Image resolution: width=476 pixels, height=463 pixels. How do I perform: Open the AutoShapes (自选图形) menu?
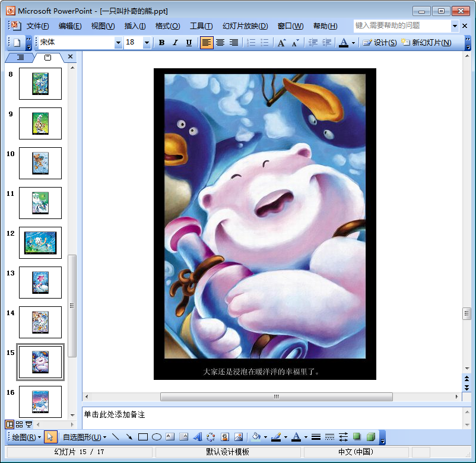84,437
